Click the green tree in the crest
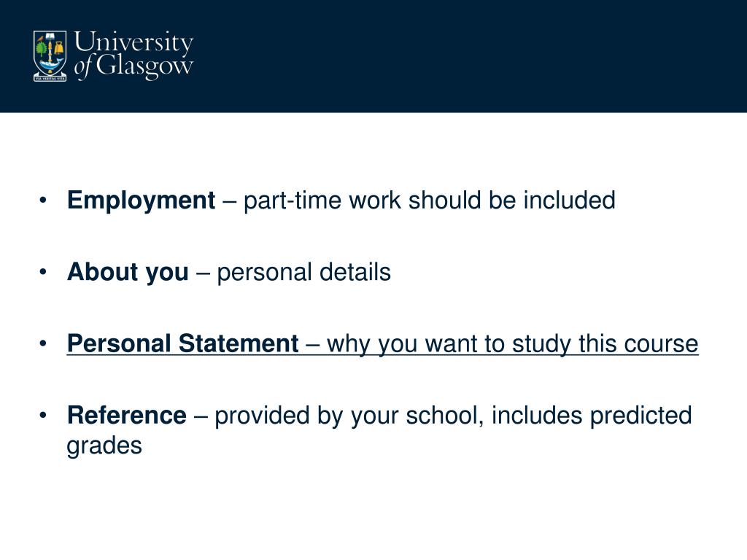This screenshot has width=747, height=560. tap(42, 47)
